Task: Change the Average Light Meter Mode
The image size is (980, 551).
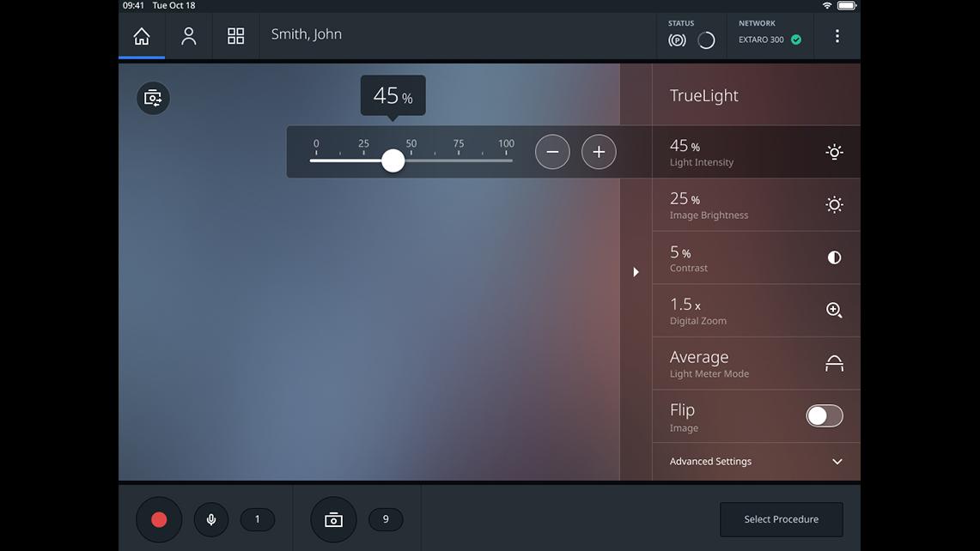Action: tap(833, 364)
